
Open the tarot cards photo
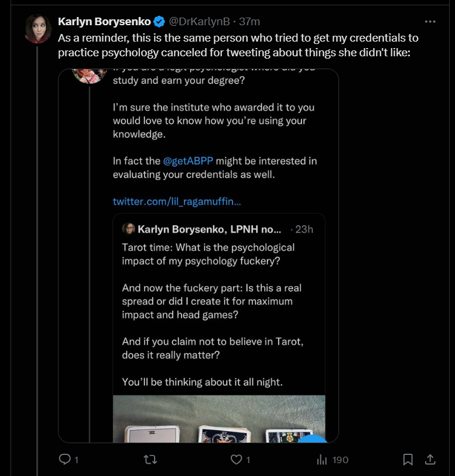coord(219,419)
